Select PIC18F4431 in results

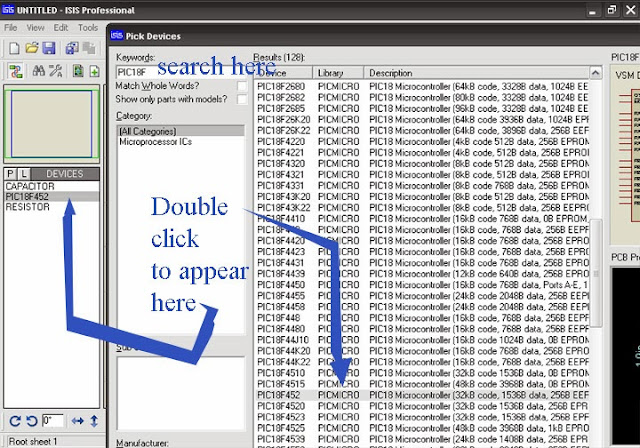click(422, 263)
